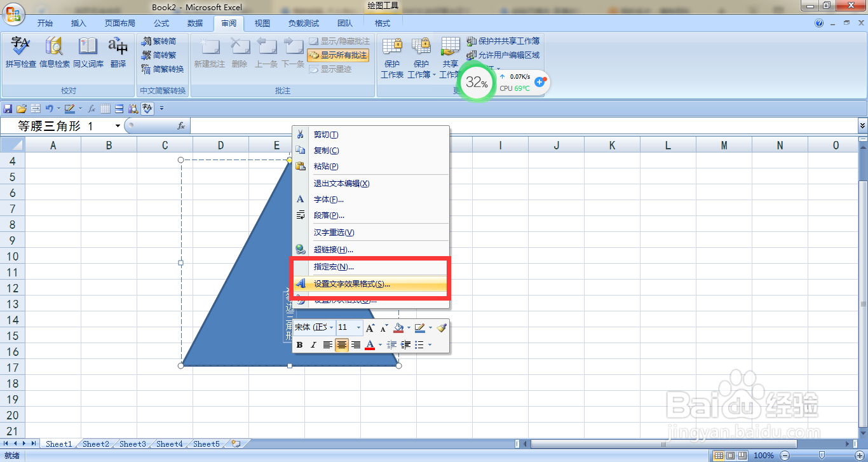The height and width of the screenshot is (462, 868).
Task: Click the format painter brush icon
Action: tap(442, 328)
